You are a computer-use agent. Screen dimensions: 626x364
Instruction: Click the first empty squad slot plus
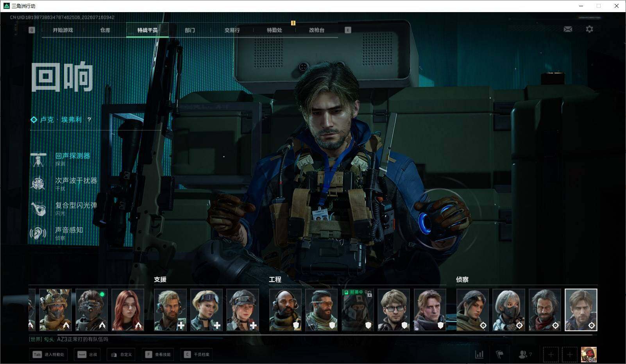click(551, 355)
